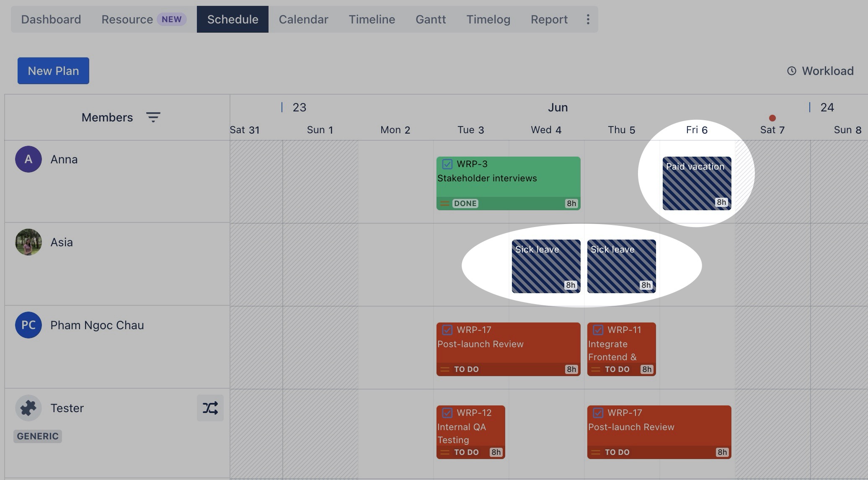Screen dimensions: 868x480
Task: Click the priority icon on WRP-3 card
Action: (445, 204)
